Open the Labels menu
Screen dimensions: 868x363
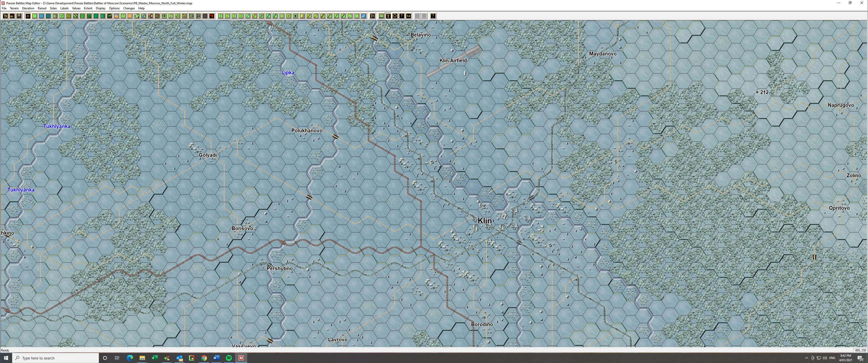coord(64,8)
